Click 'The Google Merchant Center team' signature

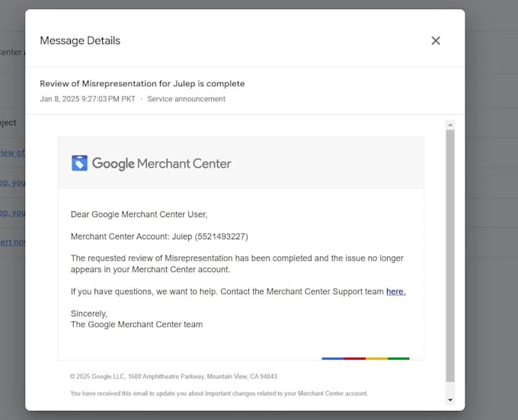tap(137, 325)
